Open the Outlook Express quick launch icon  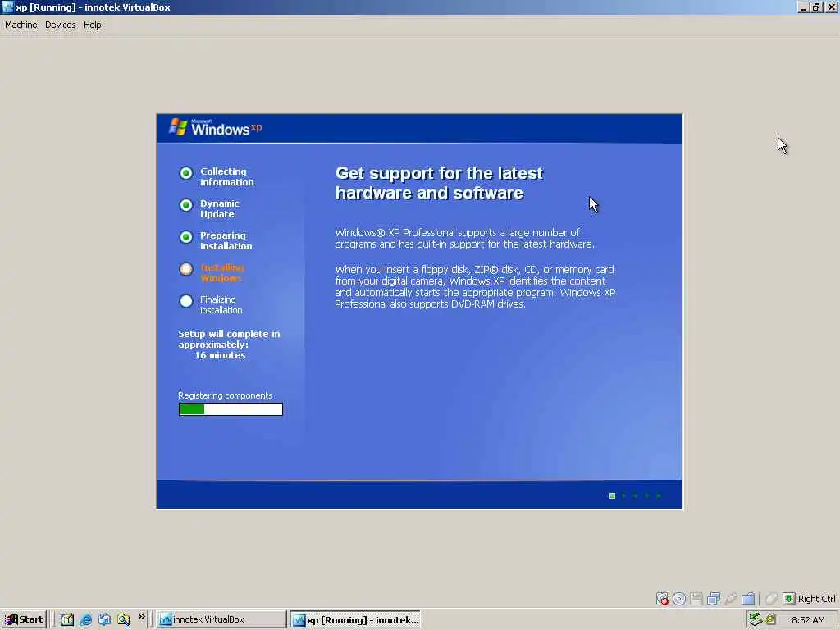tap(104, 619)
